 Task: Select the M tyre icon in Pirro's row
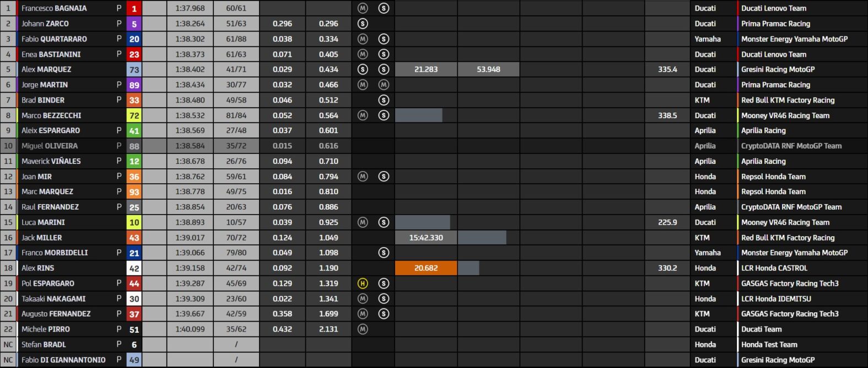pyautogui.click(x=363, y=329)
